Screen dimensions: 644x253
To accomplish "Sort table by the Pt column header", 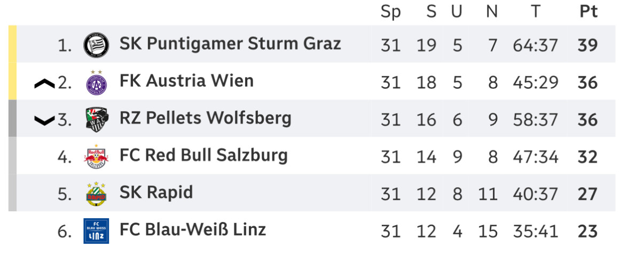I will [588, 12].
